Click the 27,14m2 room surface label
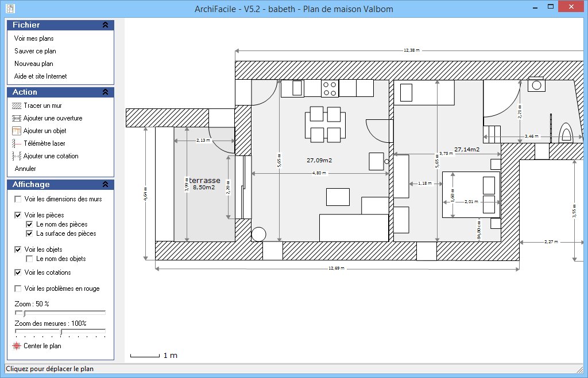588x378 pixels. 467,150
